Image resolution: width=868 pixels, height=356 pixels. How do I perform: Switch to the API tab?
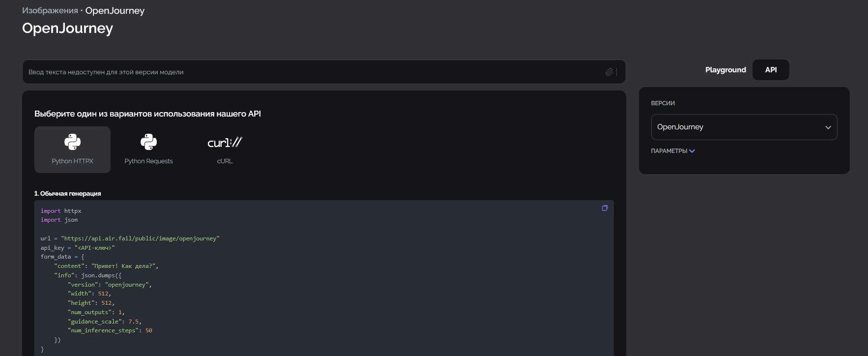(x=771, y=70)
